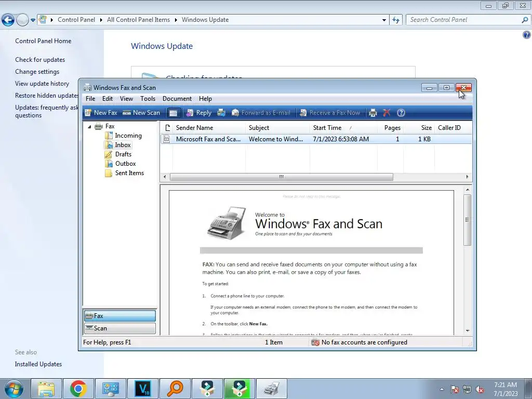Click the list's scroll left arrow

[x=165, y=177]
